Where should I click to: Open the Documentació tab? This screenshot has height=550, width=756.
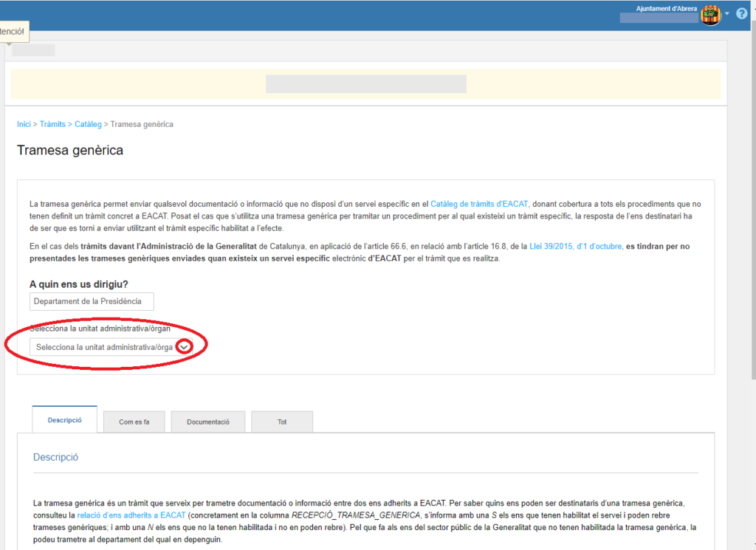pyautogui.click(x=207, y=422)
